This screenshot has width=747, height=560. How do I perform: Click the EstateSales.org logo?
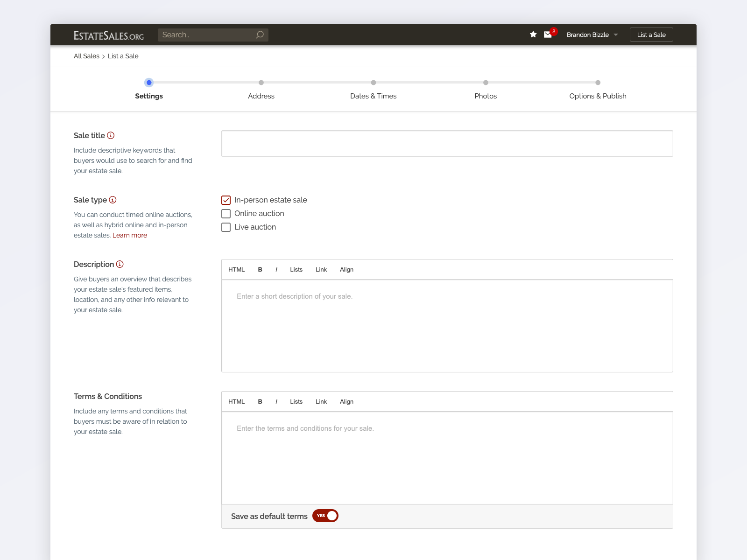(x=109, y=35)
